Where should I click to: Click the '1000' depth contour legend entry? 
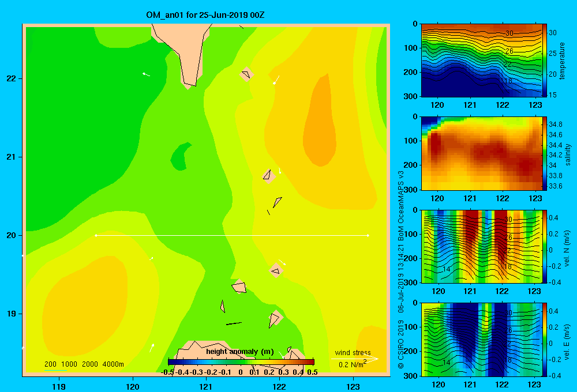click(x=69, y=364)
